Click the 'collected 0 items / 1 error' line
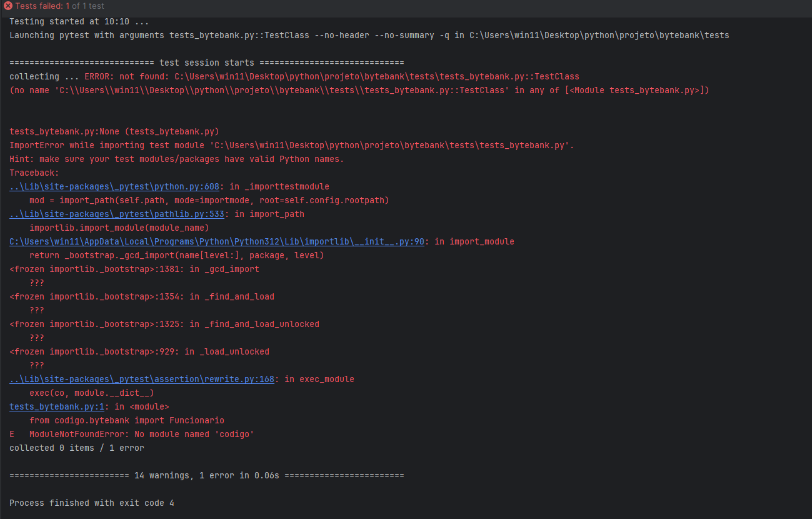The width and height of the screenshot is (812, 519). [x=77, y=448]
